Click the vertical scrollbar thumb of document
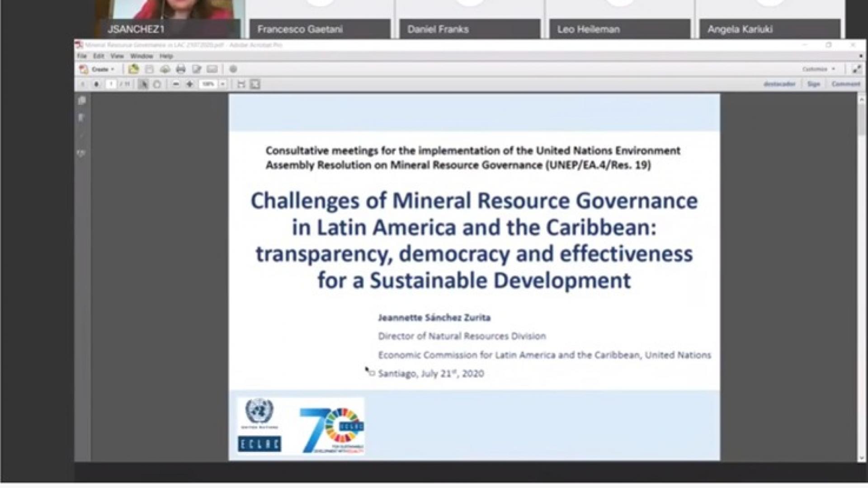Image resolution: width=868 pixels, height=488 pixels. pos(862,119)
